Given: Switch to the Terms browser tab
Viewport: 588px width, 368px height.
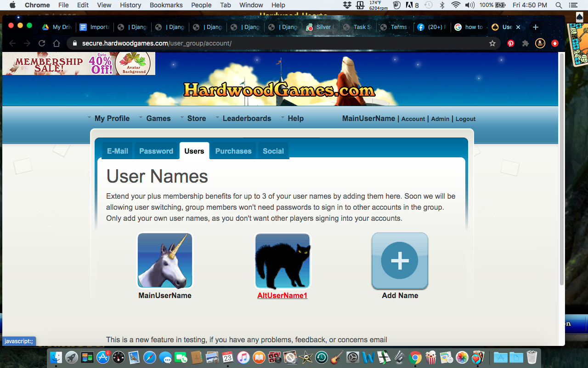Looking at the screenshot, I should (x=396, y=27).
